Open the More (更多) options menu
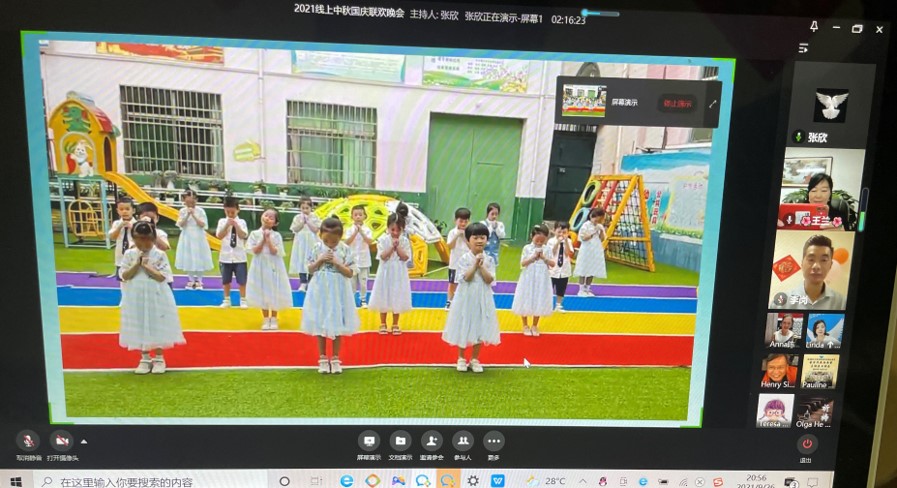Viewport: 897px width, 488px height. coord(494,441)
